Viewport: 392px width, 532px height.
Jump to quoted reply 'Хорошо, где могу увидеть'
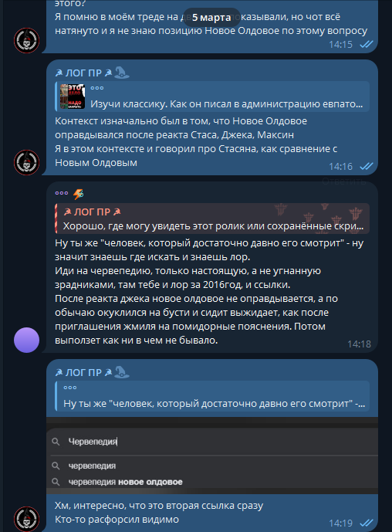(212, 219)
